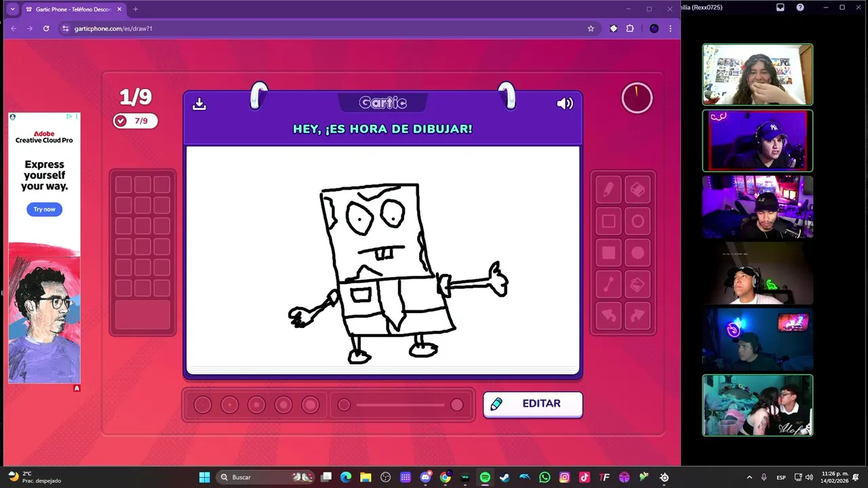The image size is (868, 488).
Task: Select the paint bucket fill tool
Action: coord(637,285)
